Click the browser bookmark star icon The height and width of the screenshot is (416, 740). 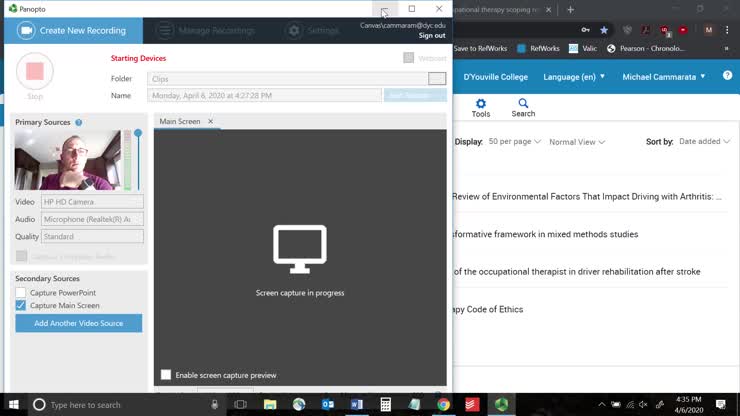pyautogui.click(x=604, y=30)
